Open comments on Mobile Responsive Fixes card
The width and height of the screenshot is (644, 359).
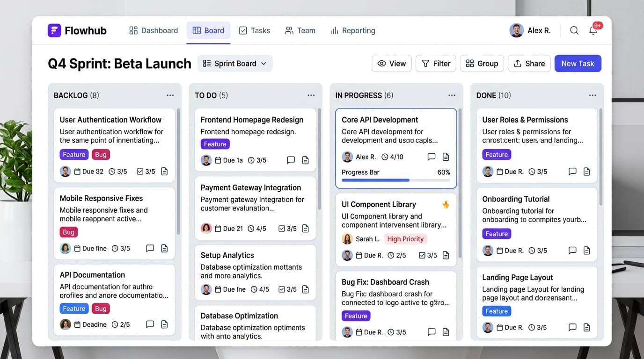click(150, 248)
